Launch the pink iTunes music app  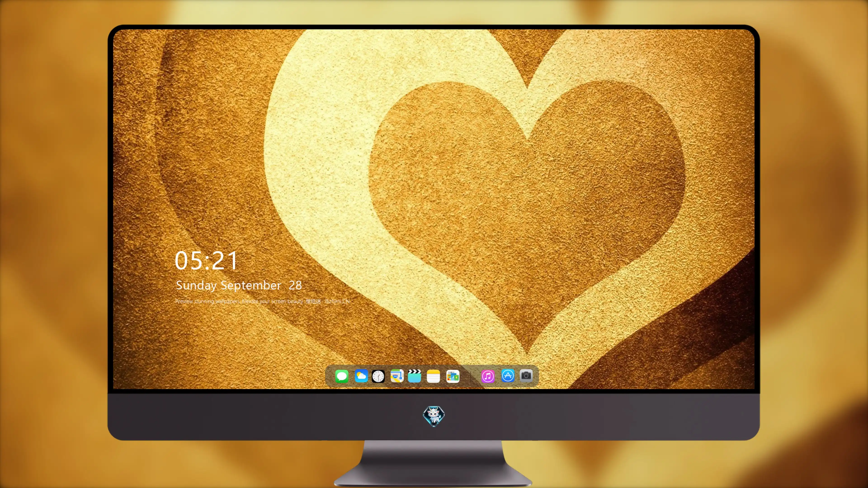[488, 376]
